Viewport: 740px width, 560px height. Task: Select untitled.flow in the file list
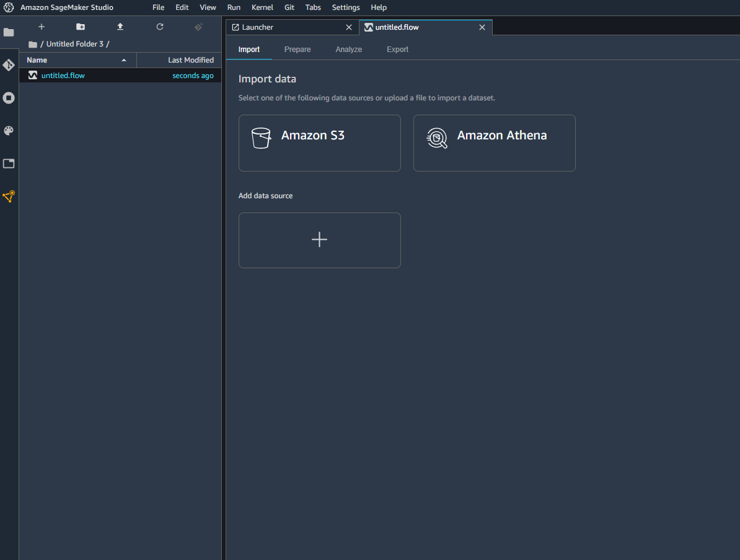(63, 76)
